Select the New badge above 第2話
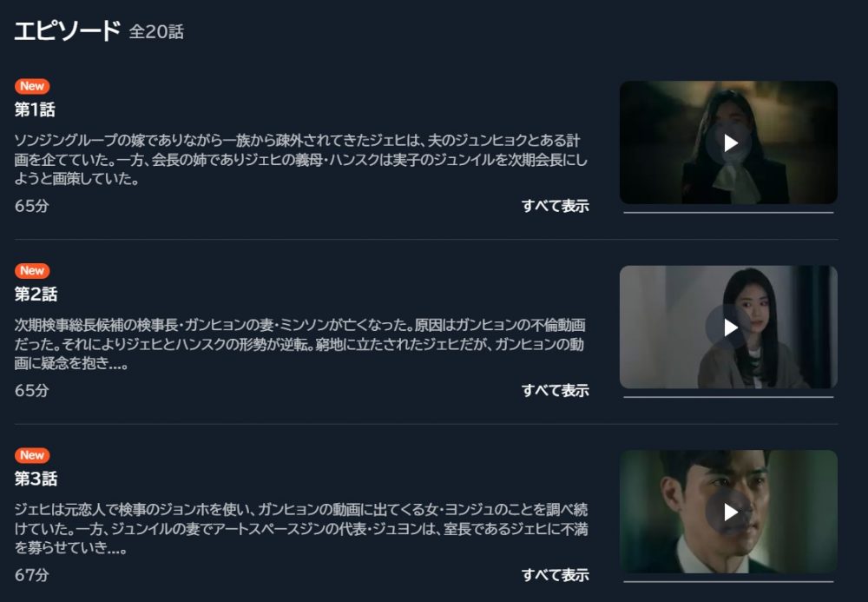 coord(32,271)
